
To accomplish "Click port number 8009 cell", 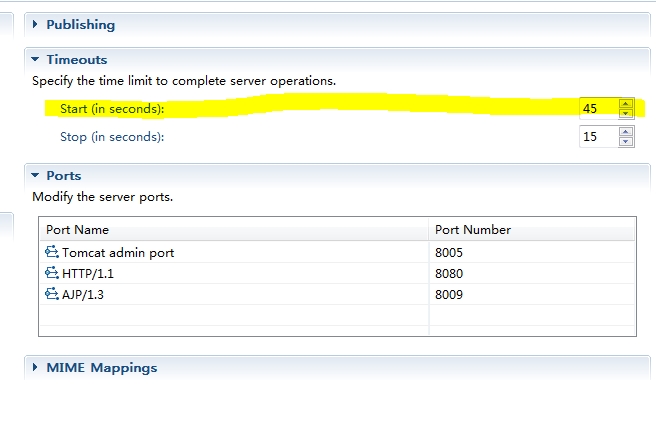I will click(532, 294).
